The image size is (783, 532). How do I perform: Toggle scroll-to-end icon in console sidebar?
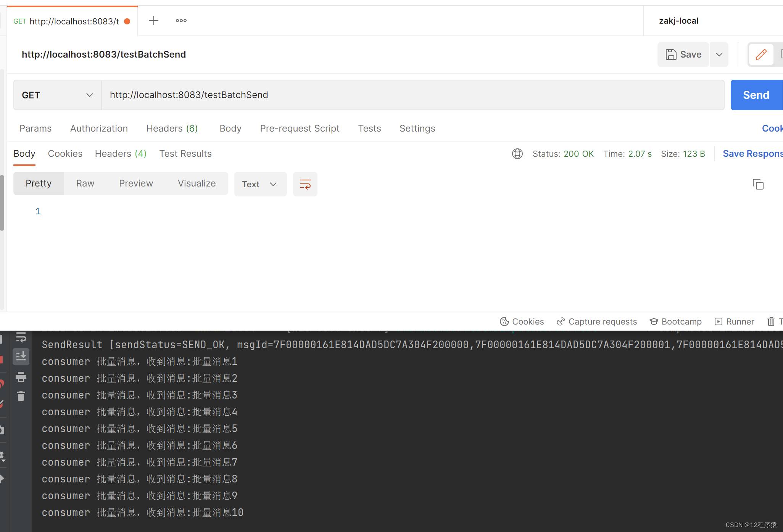21,356
